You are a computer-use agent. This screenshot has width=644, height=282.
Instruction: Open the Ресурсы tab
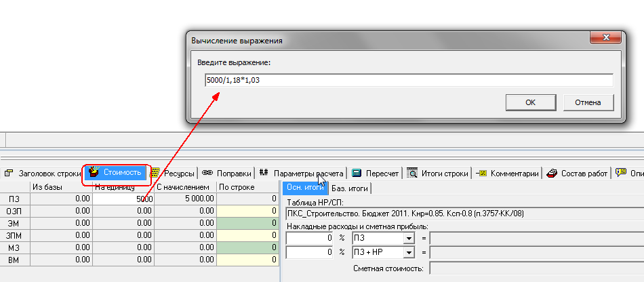tap(172, 174)
